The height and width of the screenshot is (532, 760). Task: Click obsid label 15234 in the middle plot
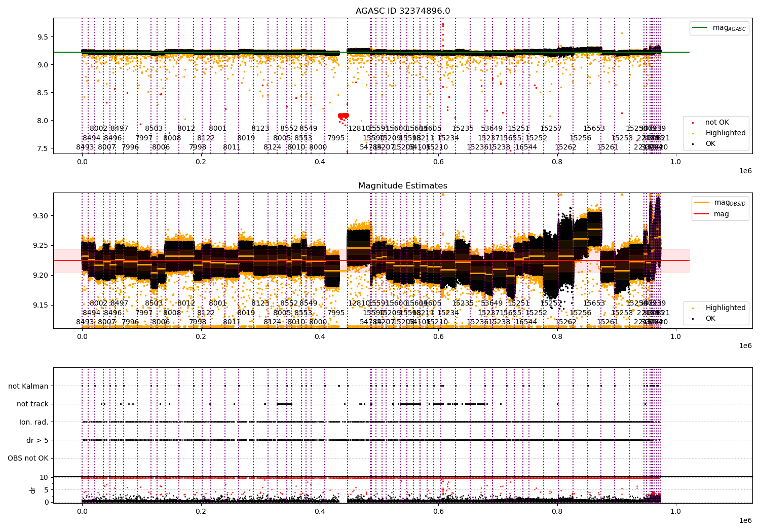click(x=448, y=313)
